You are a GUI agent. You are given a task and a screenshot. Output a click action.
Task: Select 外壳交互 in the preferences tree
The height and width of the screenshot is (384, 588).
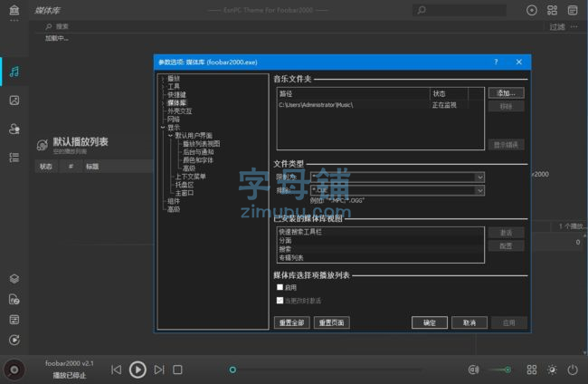pos(180,111)
